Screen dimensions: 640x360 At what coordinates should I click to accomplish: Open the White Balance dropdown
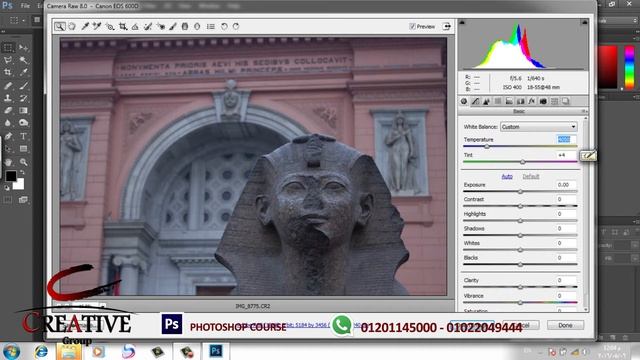point(538,127)
